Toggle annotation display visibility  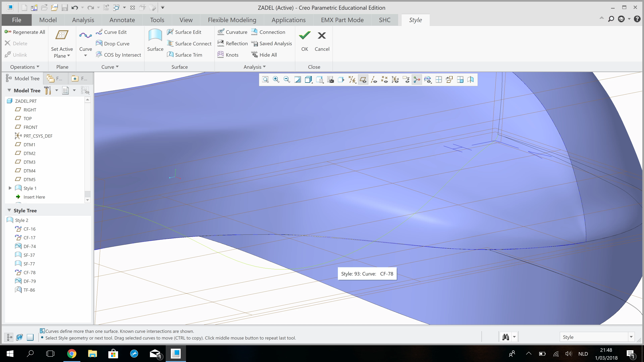click(406, 80)
